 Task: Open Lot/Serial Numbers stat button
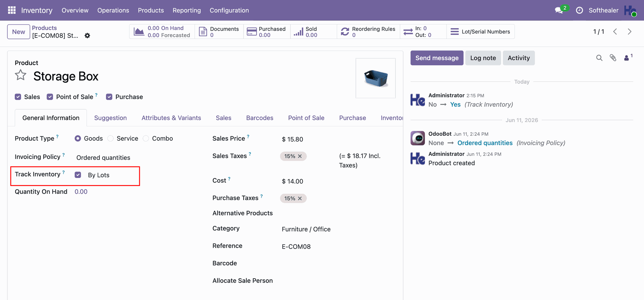pos(480,32)
